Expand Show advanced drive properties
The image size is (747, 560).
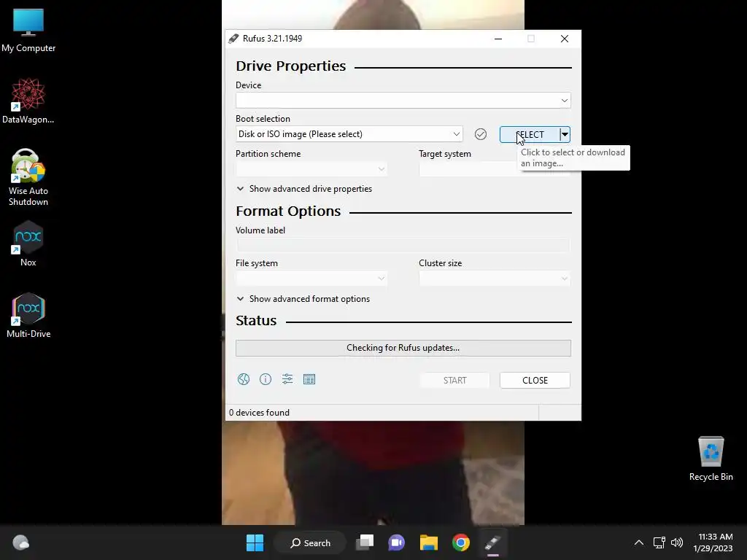(x=304, y=189)
